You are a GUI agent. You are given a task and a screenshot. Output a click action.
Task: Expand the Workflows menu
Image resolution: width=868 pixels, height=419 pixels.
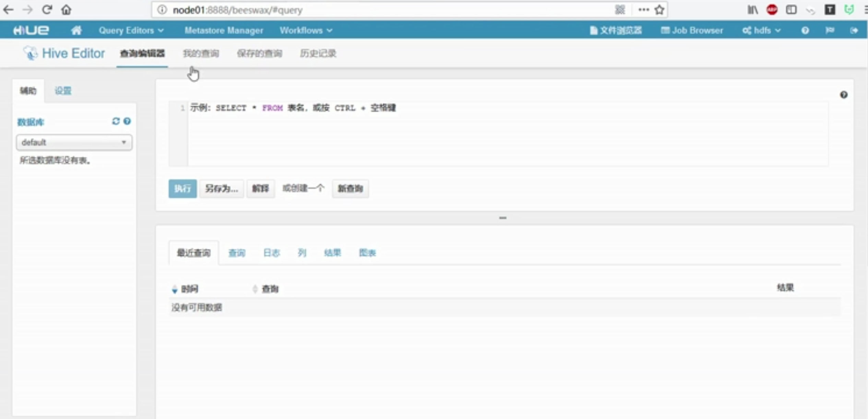306,31
